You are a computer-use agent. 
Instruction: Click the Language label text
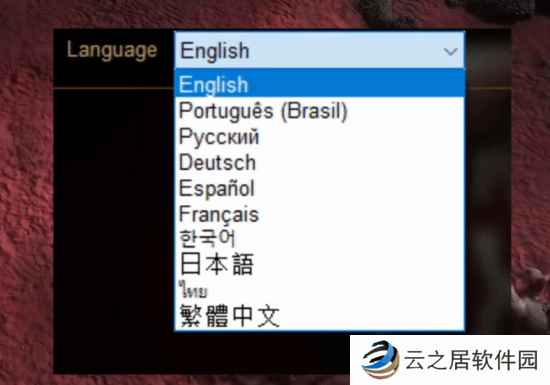pyautogui.click(x=112, y=50)
